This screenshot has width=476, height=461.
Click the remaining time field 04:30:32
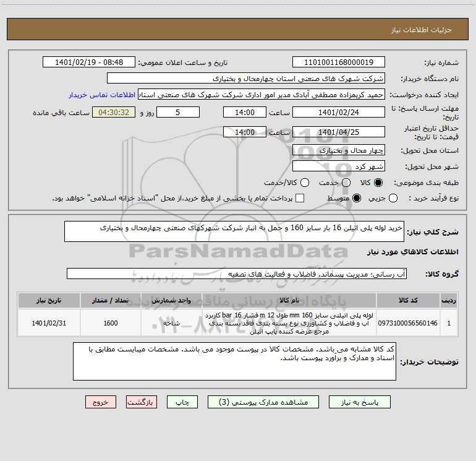click(x=114, y=112)
